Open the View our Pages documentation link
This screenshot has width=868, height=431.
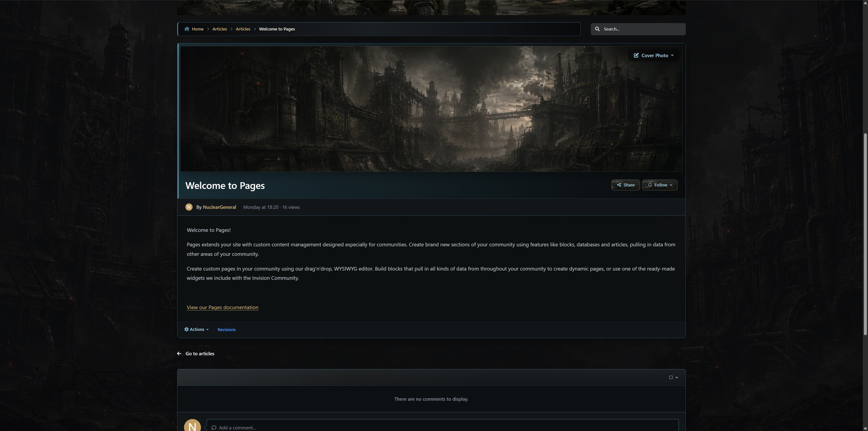tap(222, 307)
